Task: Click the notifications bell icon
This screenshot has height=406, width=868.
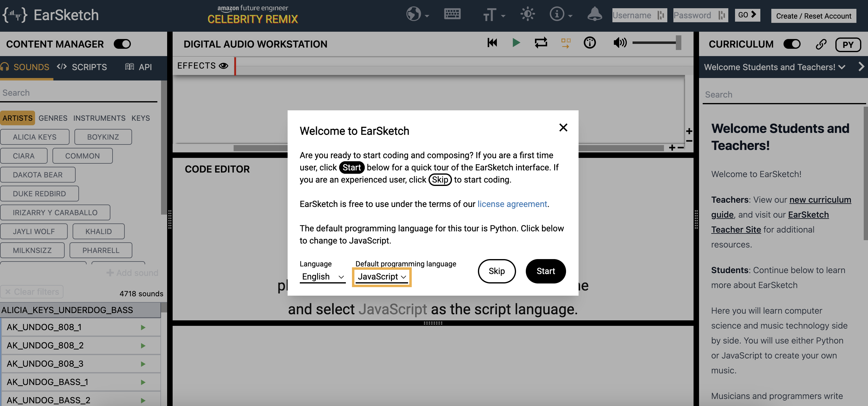Action: point(594,14)
